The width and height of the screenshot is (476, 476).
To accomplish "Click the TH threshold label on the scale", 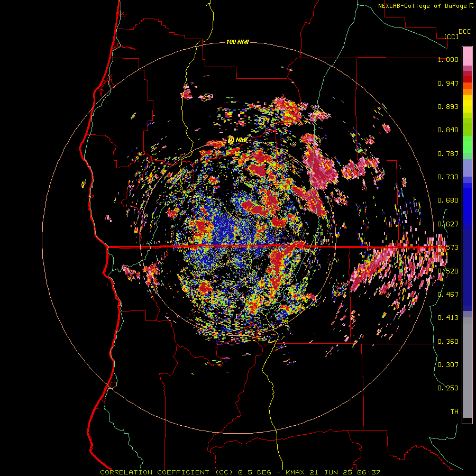I will [x=454, y=412].
